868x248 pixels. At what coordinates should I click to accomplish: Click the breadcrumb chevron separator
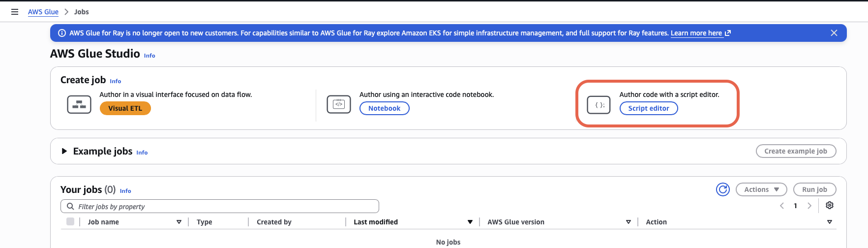66,12
